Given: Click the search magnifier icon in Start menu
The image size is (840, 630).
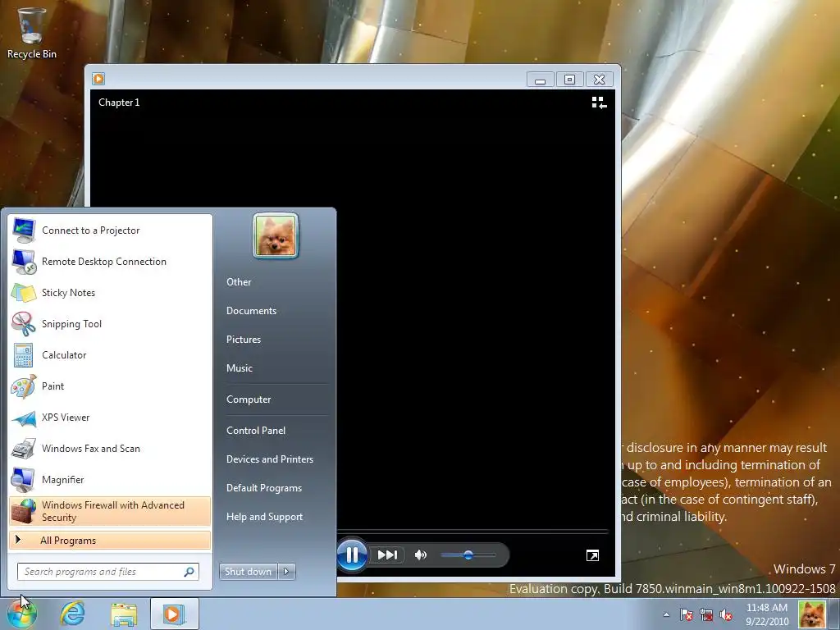Looking at the screenshot, I should tap(189, 572).
